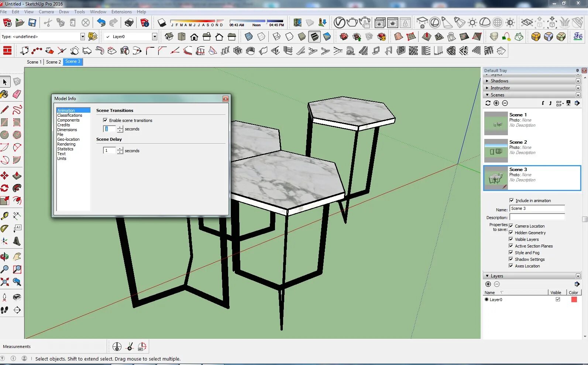Open Layers details menu arrow
The width and height of the screenshot is (588, 365).
pyautogui.click(x=577, y=284)
